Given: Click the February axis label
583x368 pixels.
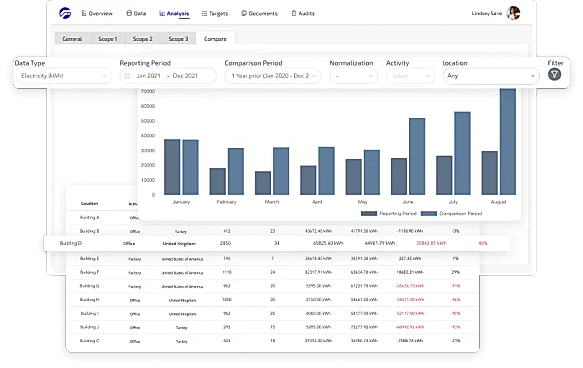Looking at the screenshot, I should [x=226, y=202].
